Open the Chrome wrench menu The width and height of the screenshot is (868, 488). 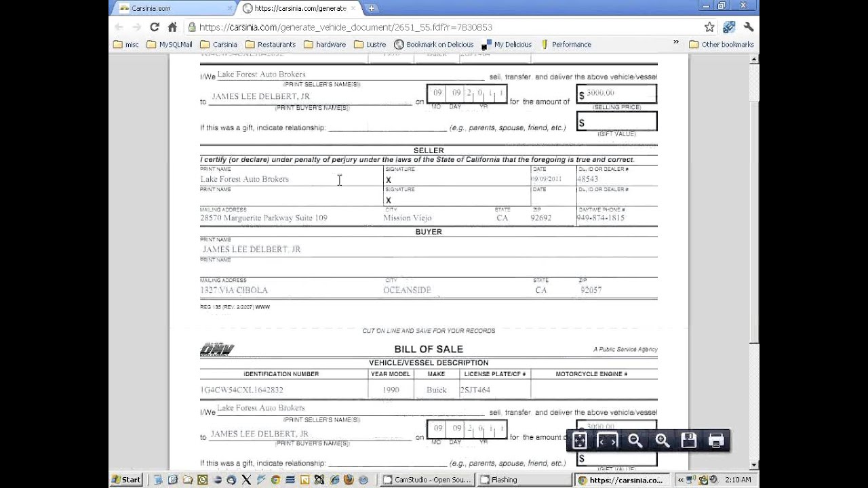(x=749, y=27)
